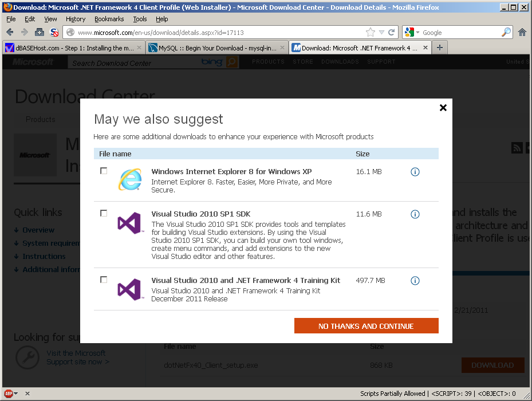Click the Windows Internet Explorer 8 title
Screen dimensions: 532x401
(231, 171)
